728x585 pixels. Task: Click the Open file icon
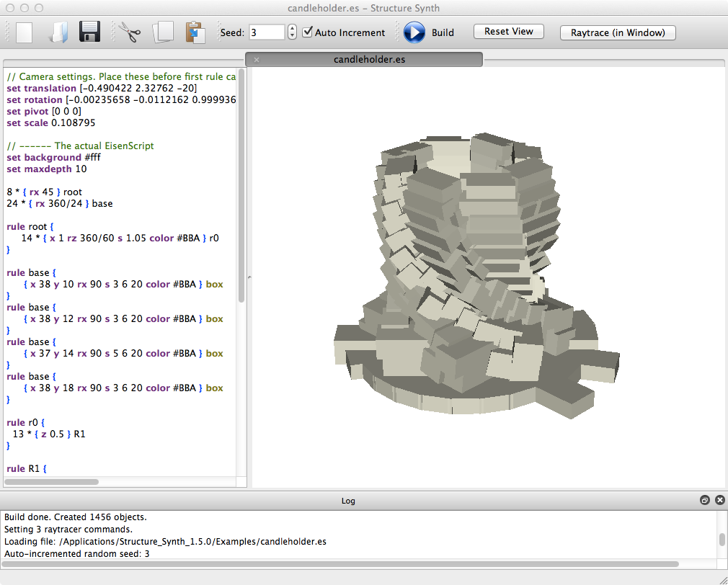tap(57, 32)
